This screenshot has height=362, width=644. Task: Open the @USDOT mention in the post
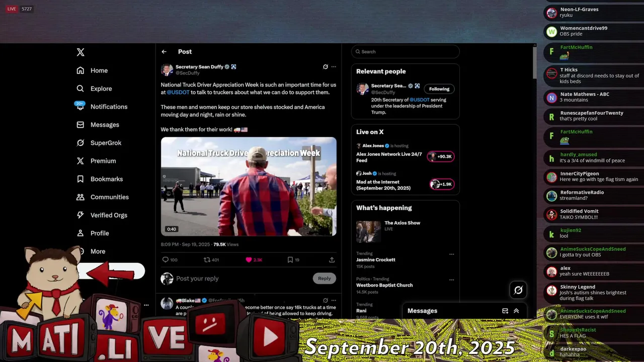178,93
